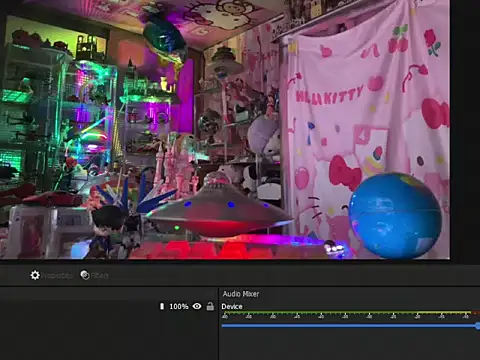
Task: Toggle the source lock icon
Action: pos(210,306)
